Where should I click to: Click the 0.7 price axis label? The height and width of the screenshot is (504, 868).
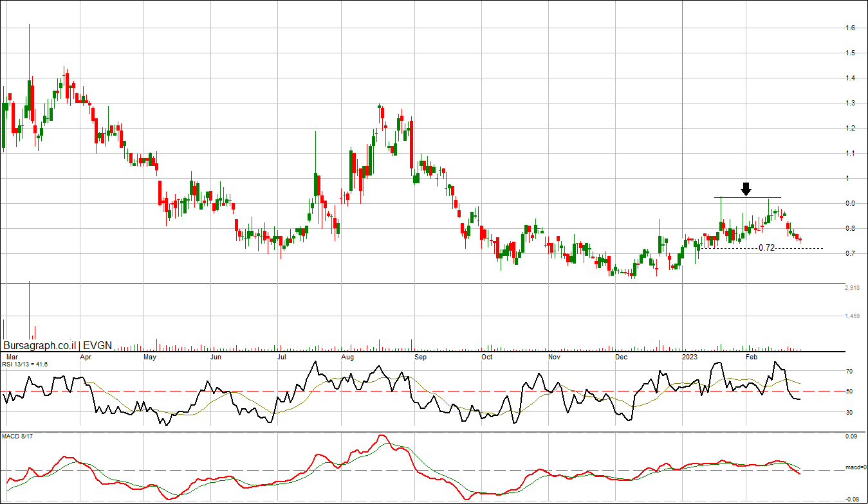click(851, 254)
